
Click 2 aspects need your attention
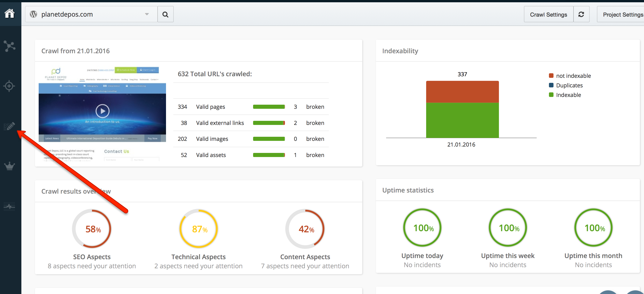pyautogui.click(x=199, y=266)
